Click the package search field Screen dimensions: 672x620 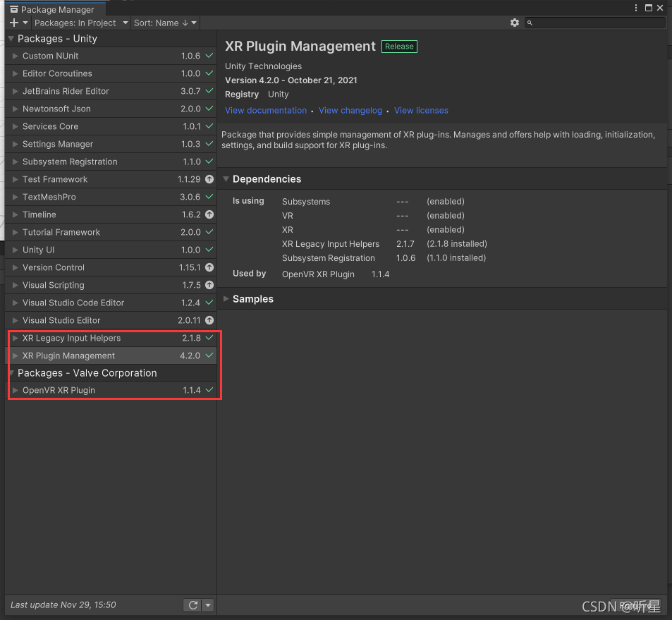coord(595,23)
